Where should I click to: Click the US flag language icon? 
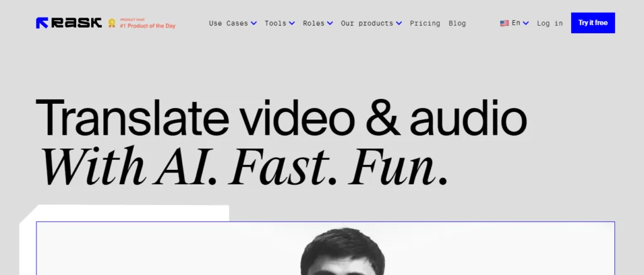coord(504,23)
